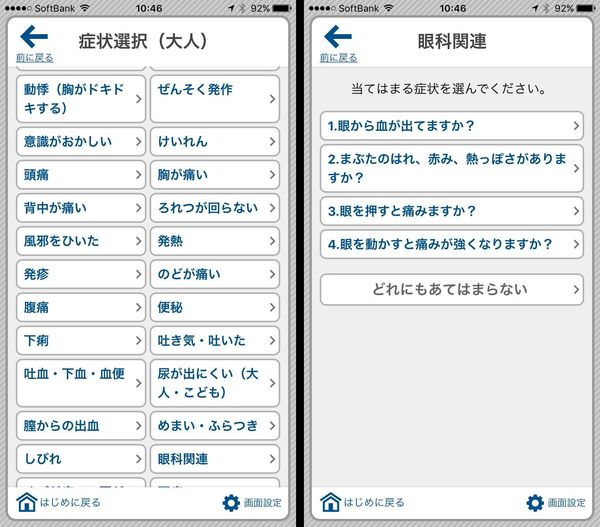Tap back arrow on 症状選択 screen
The image size is (600, 527).
(34, 36)
